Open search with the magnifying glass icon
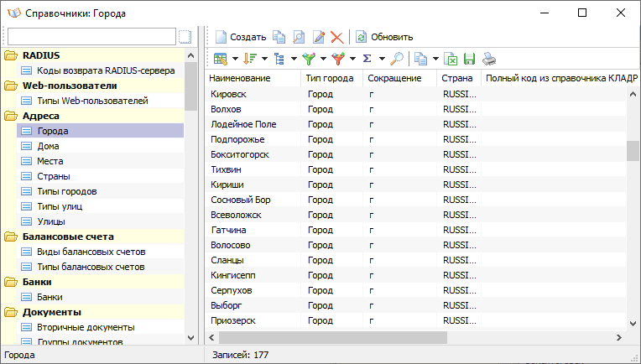 pyautogui.click(x=397, y=60)
